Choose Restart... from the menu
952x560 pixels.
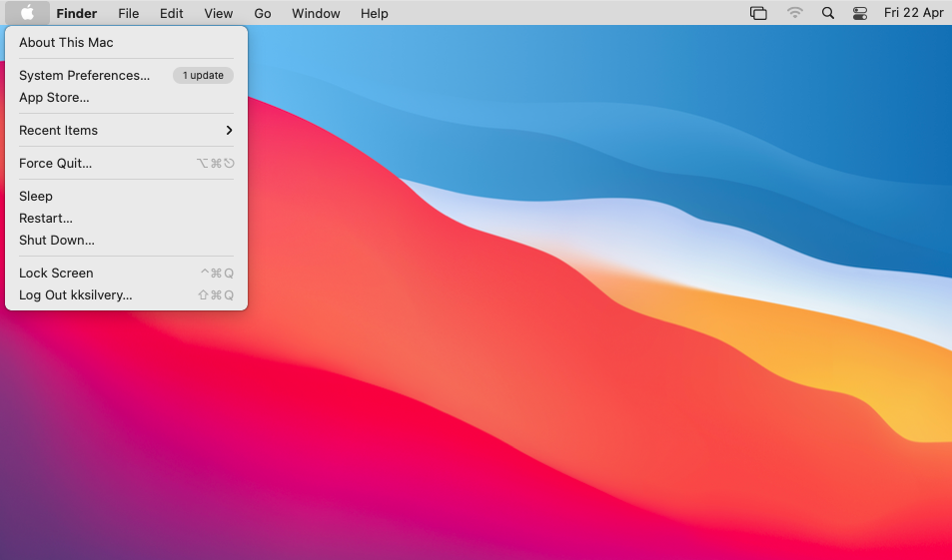pos(126,218)
